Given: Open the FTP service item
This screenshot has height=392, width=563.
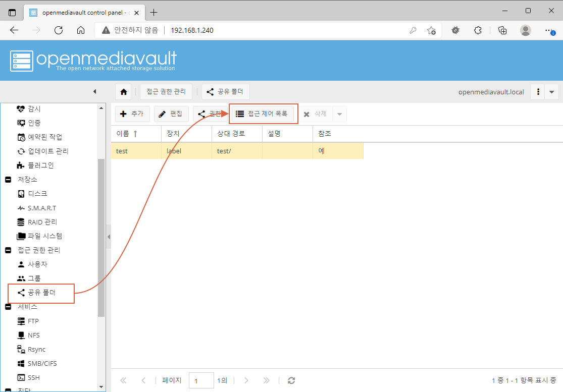Looking at the screenshot, I should pos(28,321).
